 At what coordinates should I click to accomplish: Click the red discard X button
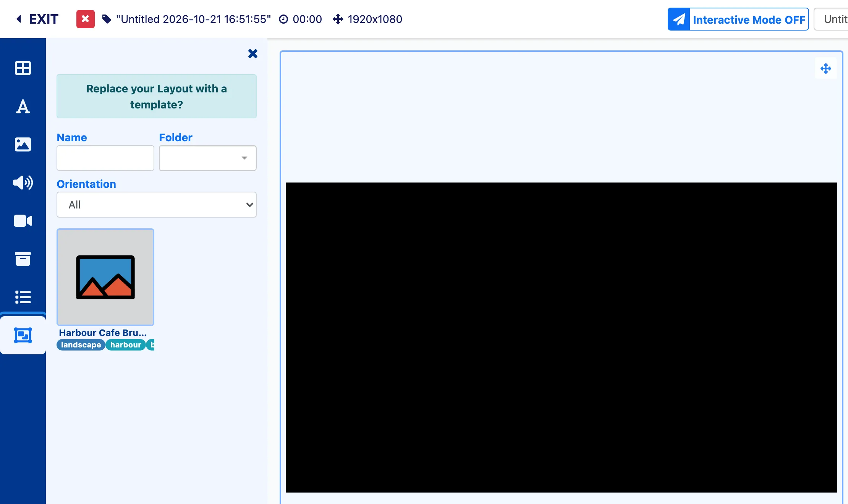(x=86, y=19)
